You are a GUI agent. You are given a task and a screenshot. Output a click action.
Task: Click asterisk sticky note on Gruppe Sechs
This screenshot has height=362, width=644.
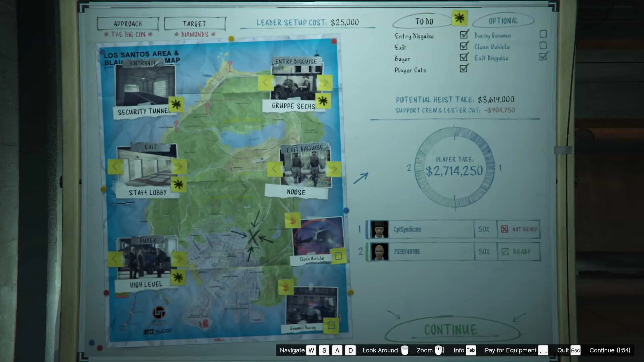323,101
